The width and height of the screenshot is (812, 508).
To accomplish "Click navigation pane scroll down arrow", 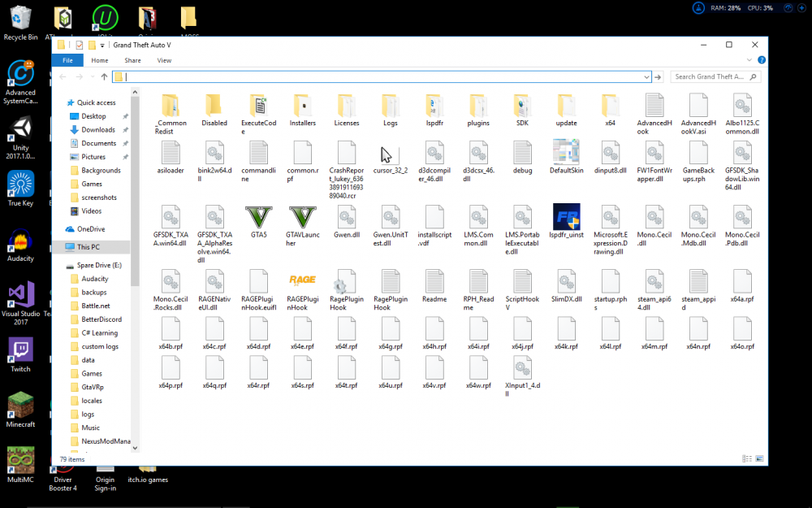I will click(x=135, y=449).
